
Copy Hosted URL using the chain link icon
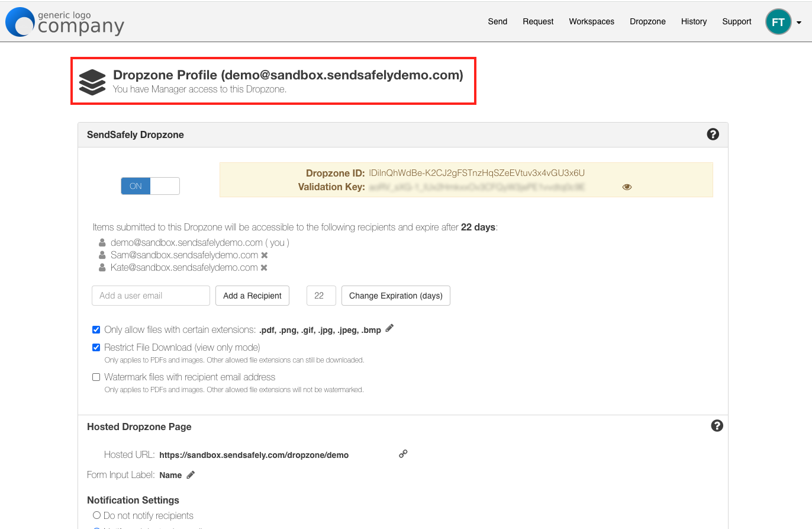[403, 454]
